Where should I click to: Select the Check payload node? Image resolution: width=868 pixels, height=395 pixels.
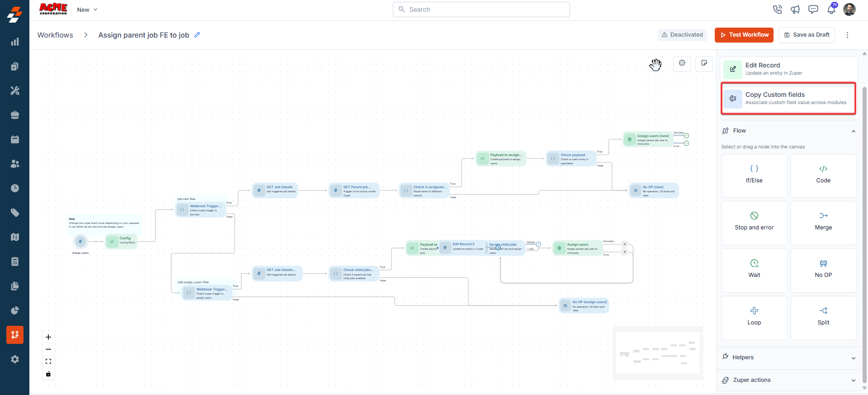(571, 159)
